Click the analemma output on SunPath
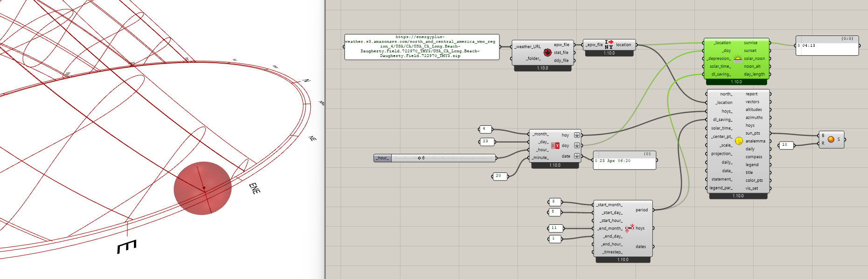 tap(755, 141)
